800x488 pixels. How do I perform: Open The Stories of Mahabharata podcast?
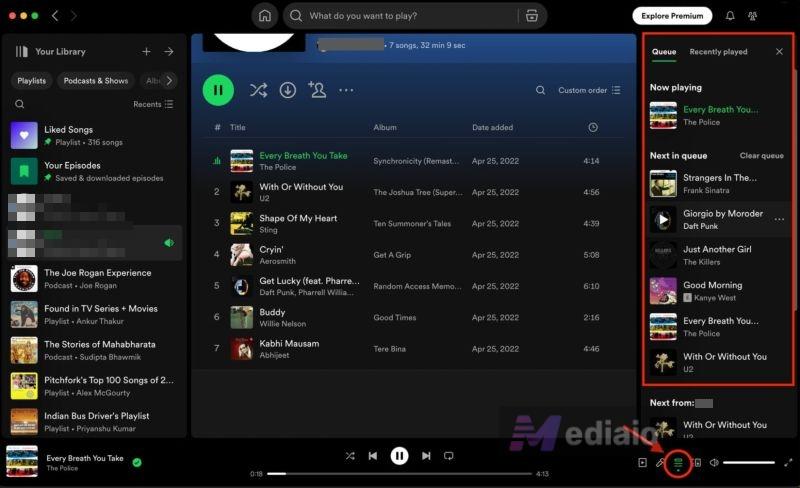coord(95,350)
